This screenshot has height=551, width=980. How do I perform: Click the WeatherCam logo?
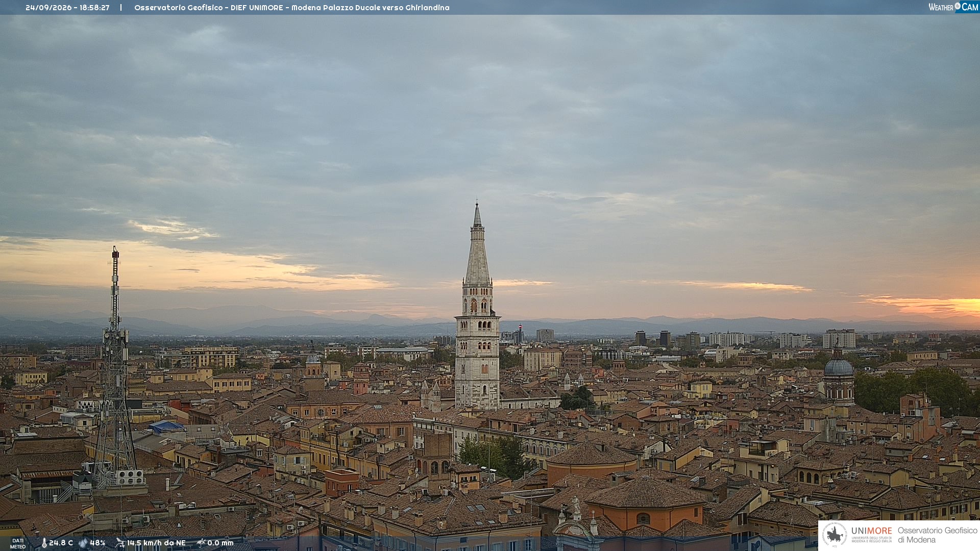(953, 7)
